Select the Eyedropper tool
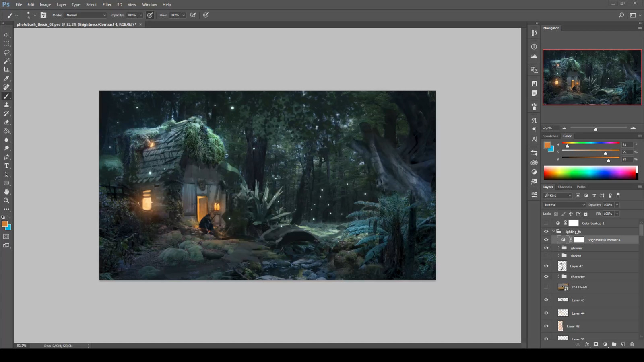644x362 pixels. point(6,78)
